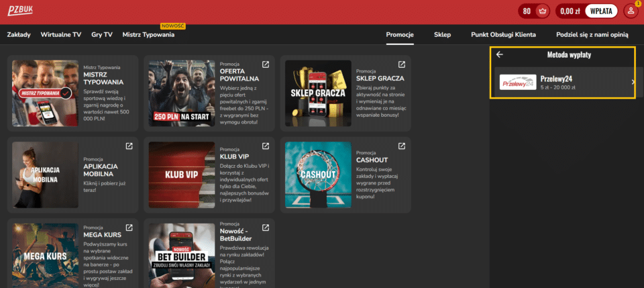Open external link icon on Mega Kurs
Image resolution: width=644 pixels, height=288 pixels.
(x=129, y=227)
